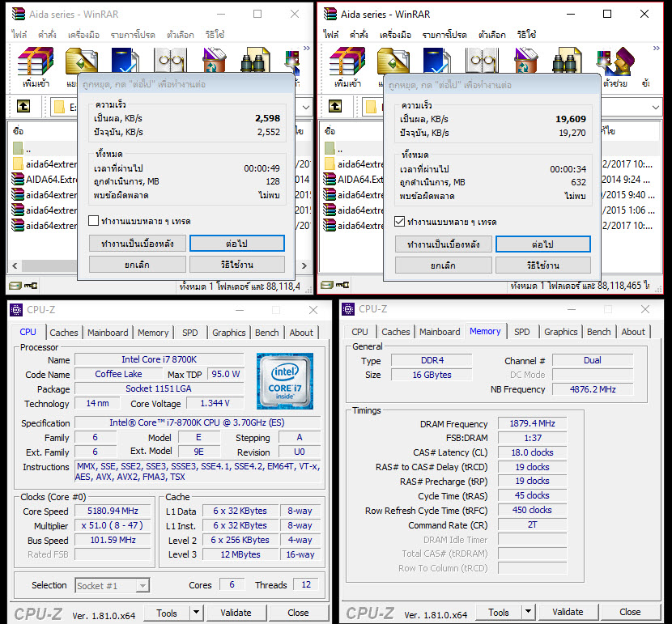This screenshot has width=672, height=624.
Task: Click the up-one-level arrow in right WinRAR window
Action: click(335, 106)
